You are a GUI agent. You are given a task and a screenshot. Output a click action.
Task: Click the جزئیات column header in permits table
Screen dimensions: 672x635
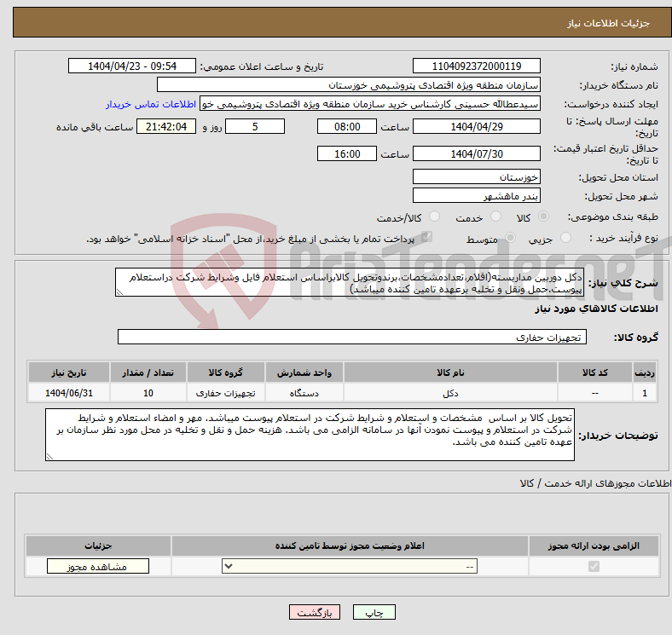[x=98, y=546]
